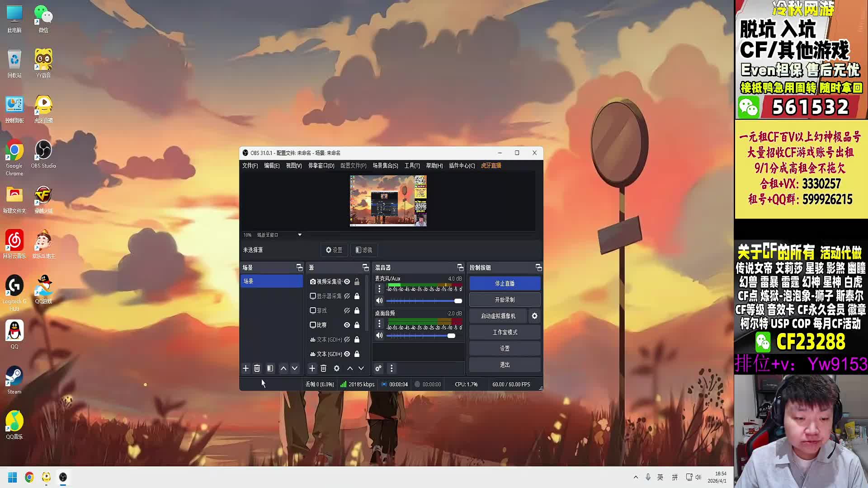Expand the preview zoom scale dropdown
Viewport: 868px width, 488px height.
coord(299,235)
